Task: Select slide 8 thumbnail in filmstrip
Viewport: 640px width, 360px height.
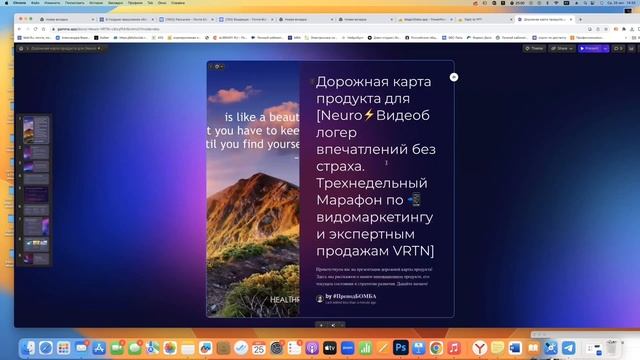Action: point(36,244)
